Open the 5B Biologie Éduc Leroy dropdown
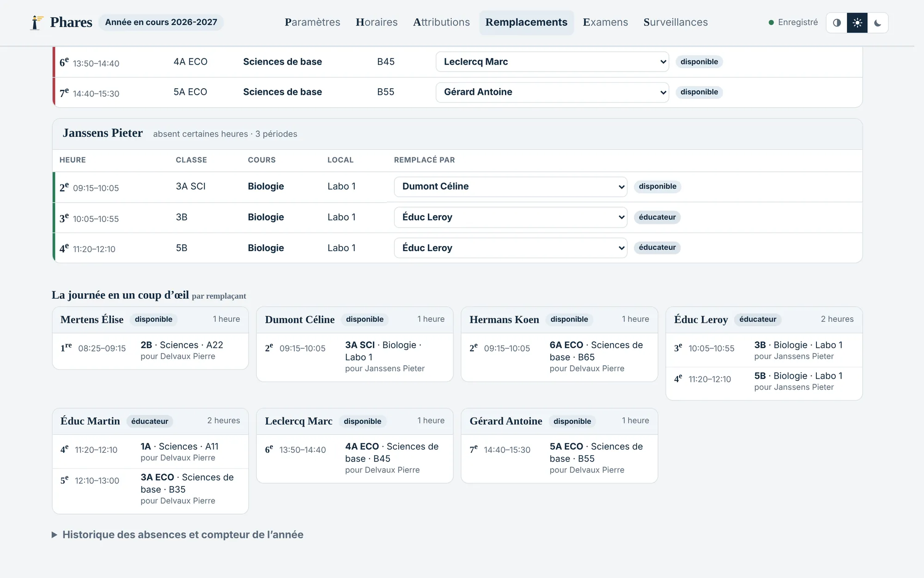Viewport: 924px width, 578px height. pos(511,248)
